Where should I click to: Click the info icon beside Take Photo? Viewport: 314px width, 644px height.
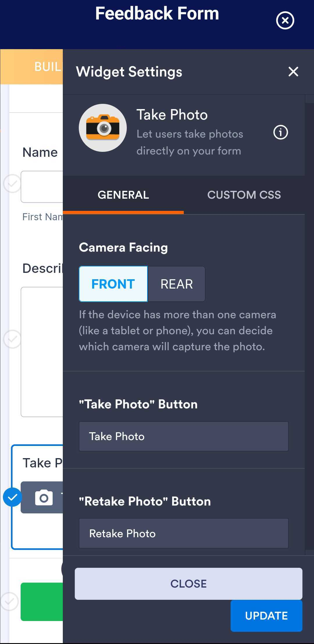tap(281, 133)
